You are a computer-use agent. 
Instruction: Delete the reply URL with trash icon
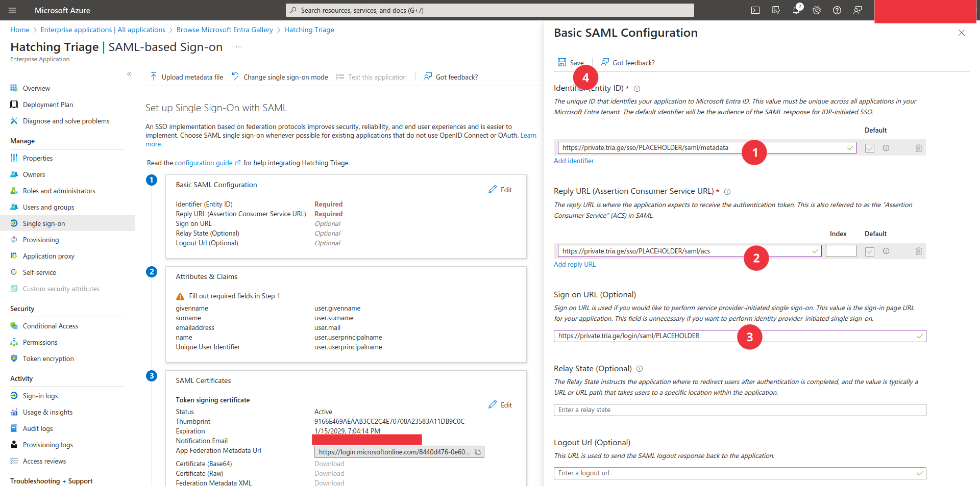[919, 251]
